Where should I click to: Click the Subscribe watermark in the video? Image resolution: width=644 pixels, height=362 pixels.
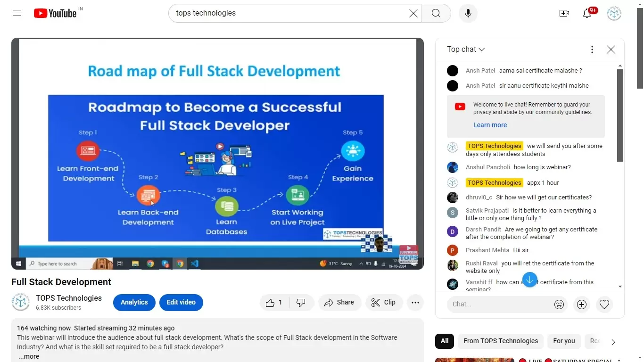pos(409,255)
